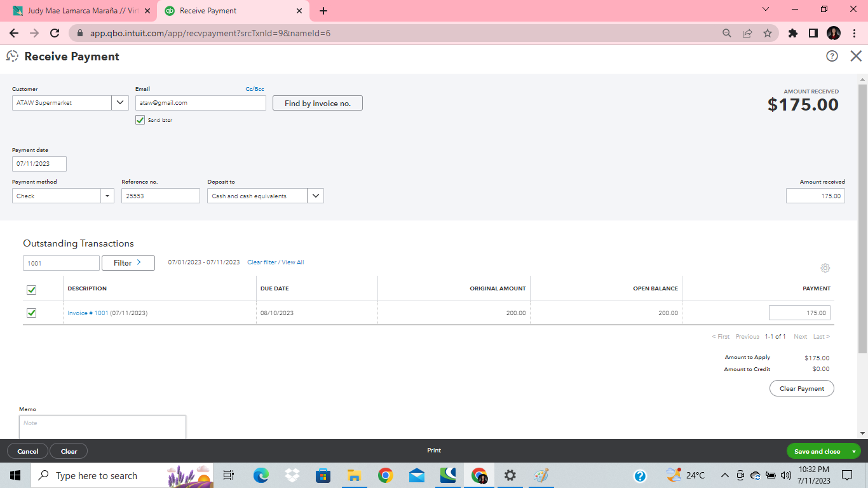Open Task View on the taskbar
This screenshot has width=868, height=488.
229,475
